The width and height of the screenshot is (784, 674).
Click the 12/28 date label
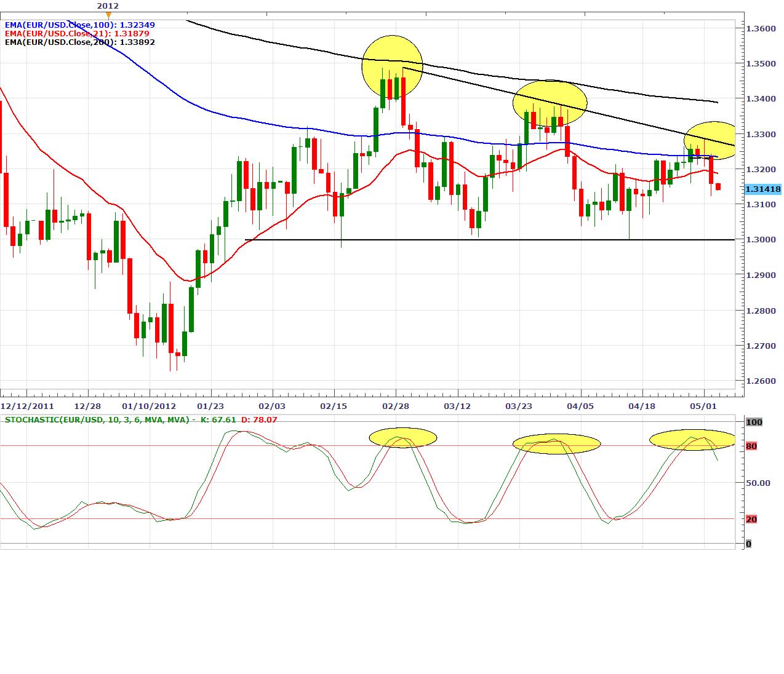(x=87, y=406)
